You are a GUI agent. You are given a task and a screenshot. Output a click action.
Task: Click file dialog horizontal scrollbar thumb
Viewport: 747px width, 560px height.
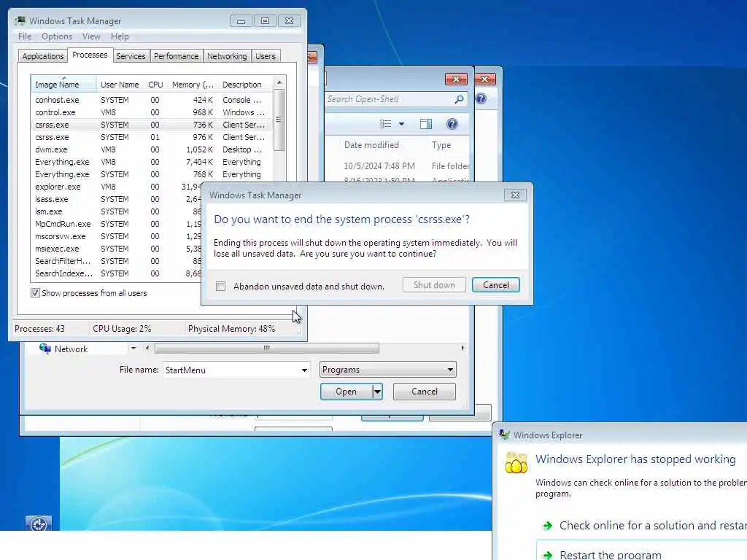click(267, 348)
